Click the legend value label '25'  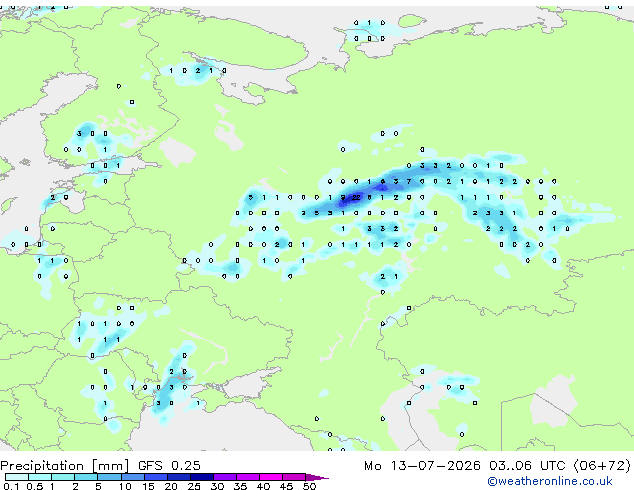(194, 486)
